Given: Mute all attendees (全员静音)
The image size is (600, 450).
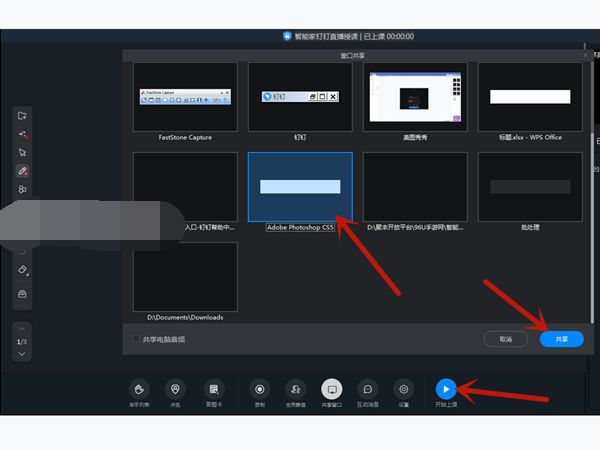Looking at the screenshot, I should (295, 389).
